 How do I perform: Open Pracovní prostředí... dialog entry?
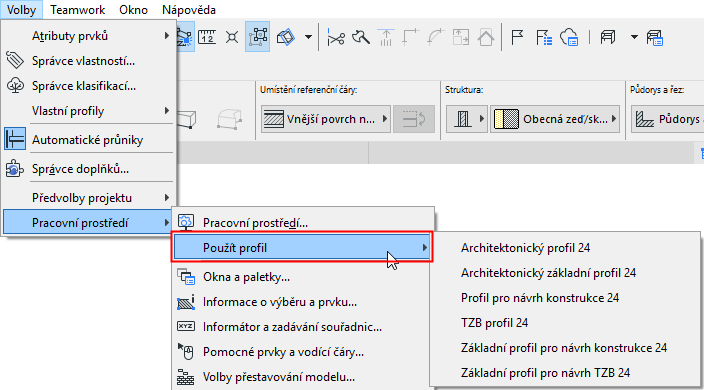(x=303, y=223)
